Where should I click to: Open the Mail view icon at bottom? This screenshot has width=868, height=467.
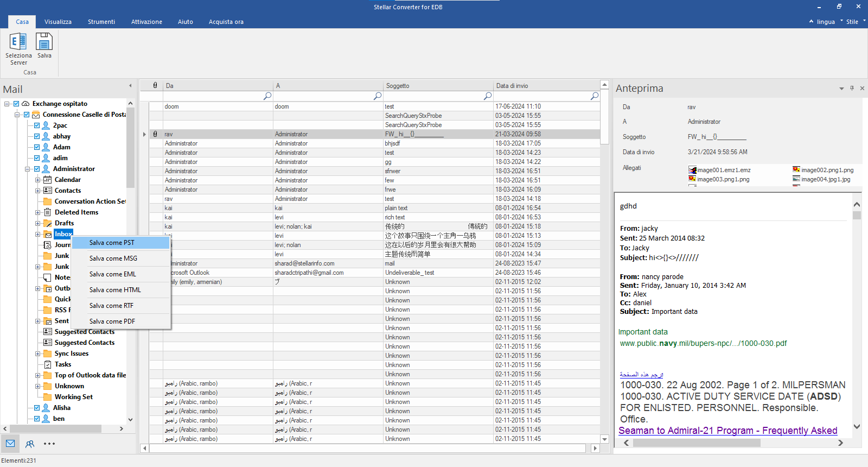[10, 444]
